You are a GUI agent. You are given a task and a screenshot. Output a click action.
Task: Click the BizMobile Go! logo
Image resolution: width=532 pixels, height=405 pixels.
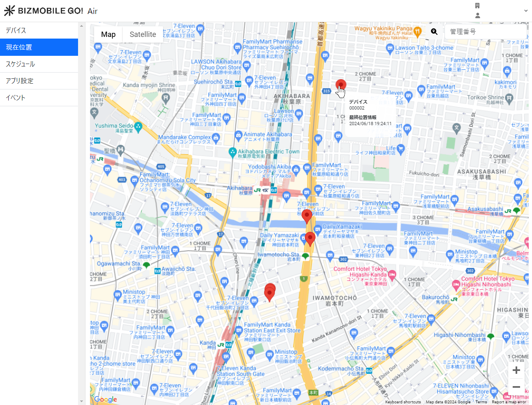tap(44, 11)
